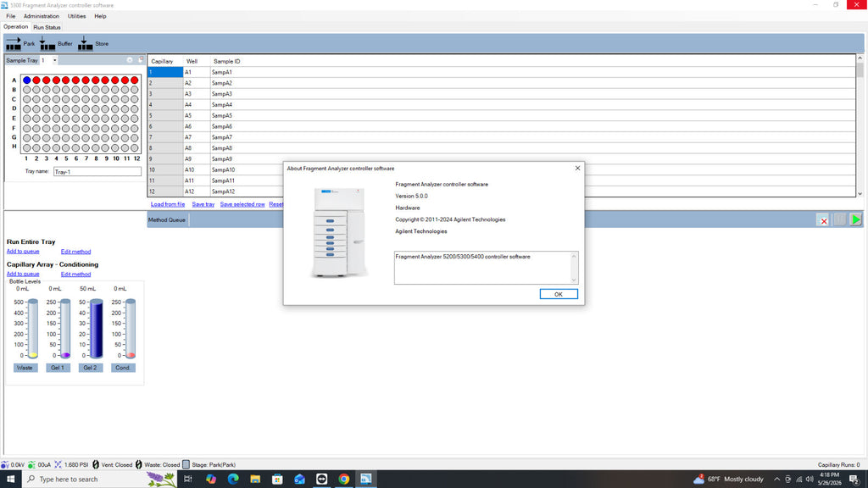Image resolution: width=868 pixels, height=488 pixels.
Task: Open the Sample Tray number dropdown
Action: click(54, 60)
